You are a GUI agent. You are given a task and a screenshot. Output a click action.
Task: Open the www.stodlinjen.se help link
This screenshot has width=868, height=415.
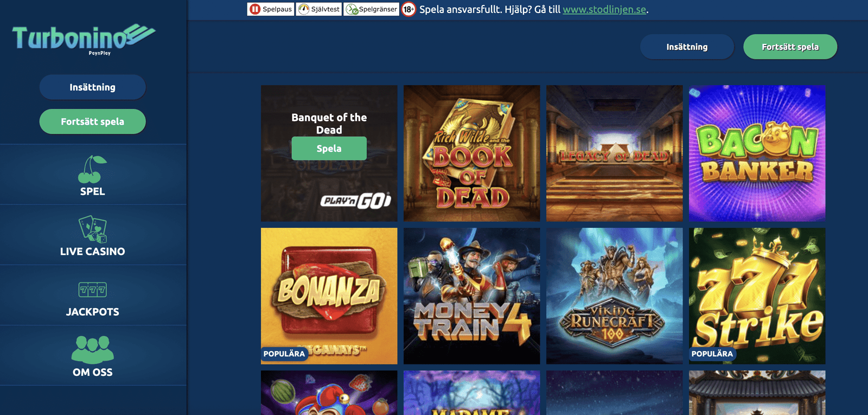[604, 9]
